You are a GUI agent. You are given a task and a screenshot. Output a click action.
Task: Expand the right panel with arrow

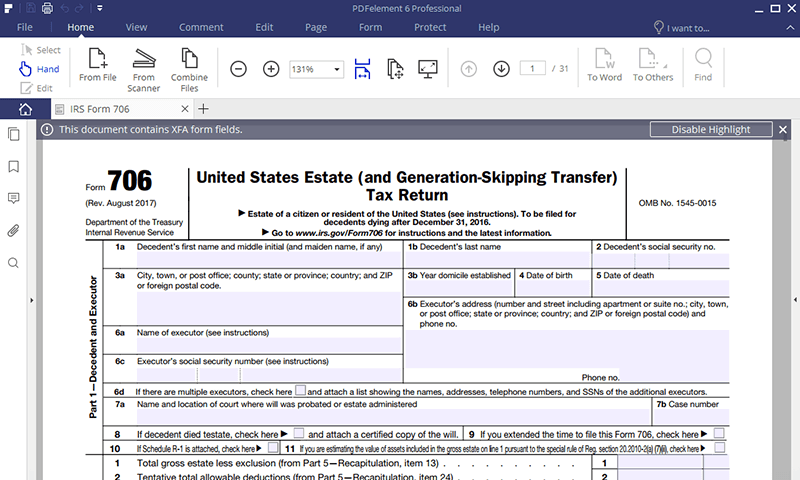(x=795, y=300)
